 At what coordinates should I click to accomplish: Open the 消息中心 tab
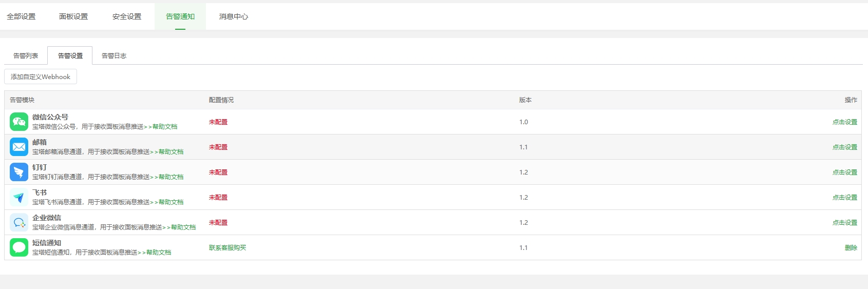(234, 16)
